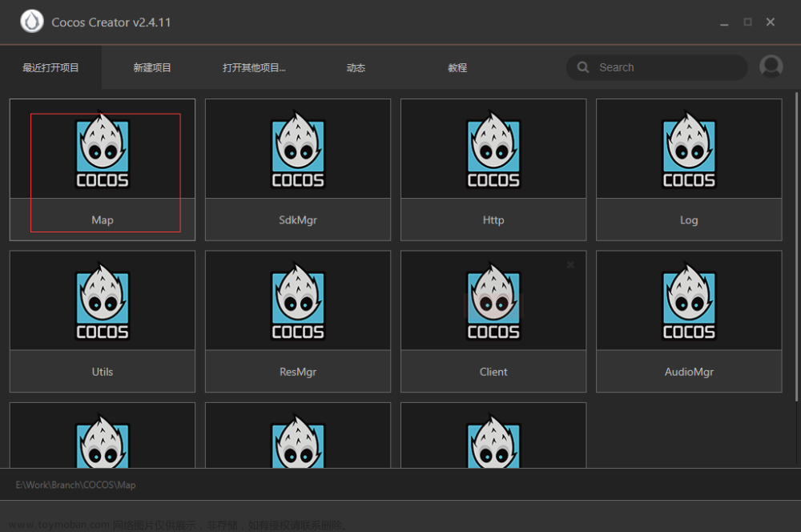Close the Cocos Creator window
The width and height of the screenshot is (801, 532).
coord(771,22)
